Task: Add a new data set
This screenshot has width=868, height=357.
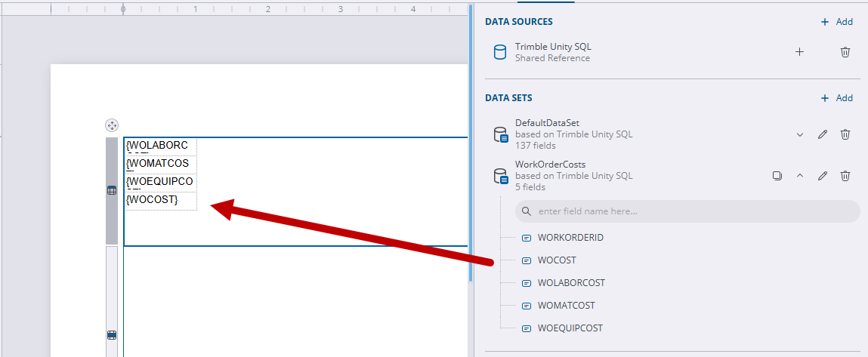Action: point(837,98)
